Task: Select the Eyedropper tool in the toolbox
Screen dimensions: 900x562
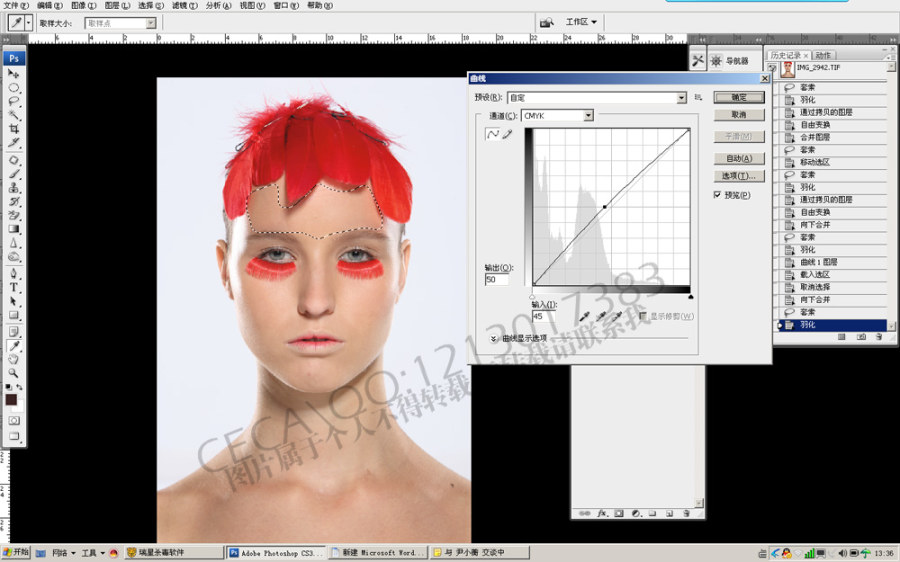Action: pyautogui.click(x=14, y=346)
